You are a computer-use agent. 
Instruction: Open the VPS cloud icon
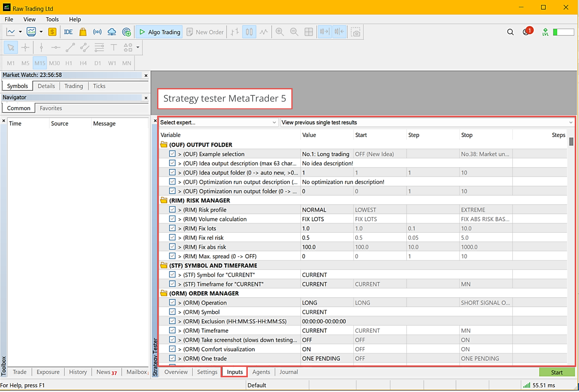point(112,32)
